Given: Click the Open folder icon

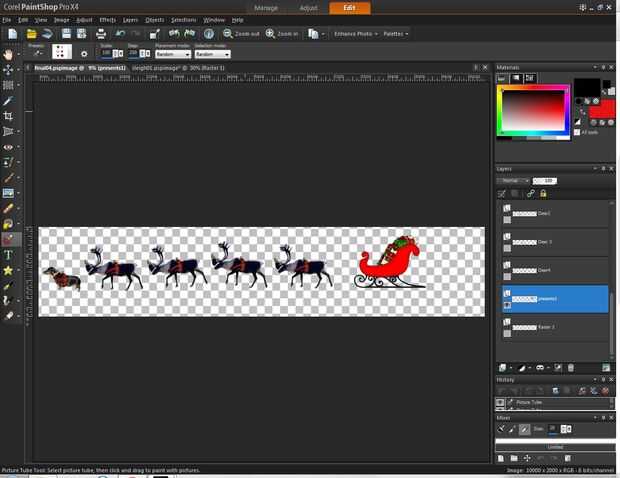Looking at the screenshot, I should 31,34.
